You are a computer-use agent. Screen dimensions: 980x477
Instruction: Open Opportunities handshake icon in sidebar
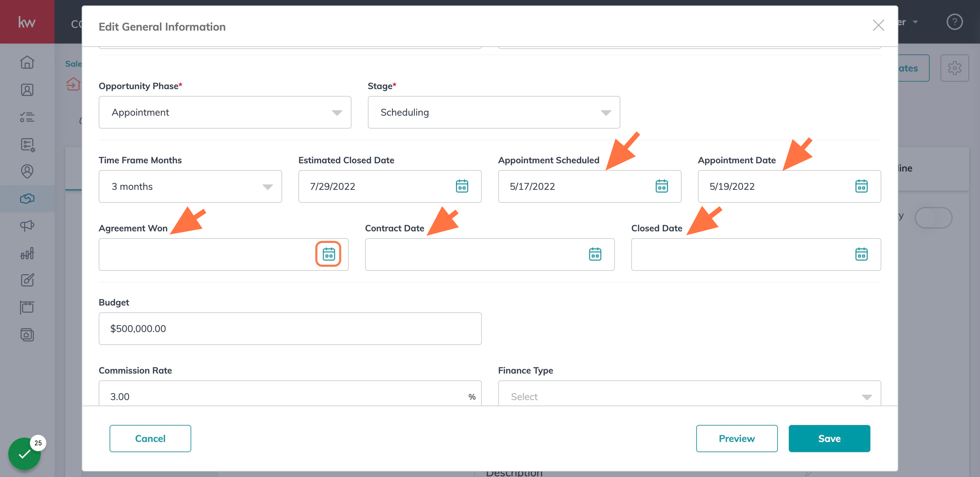[27, 199]
